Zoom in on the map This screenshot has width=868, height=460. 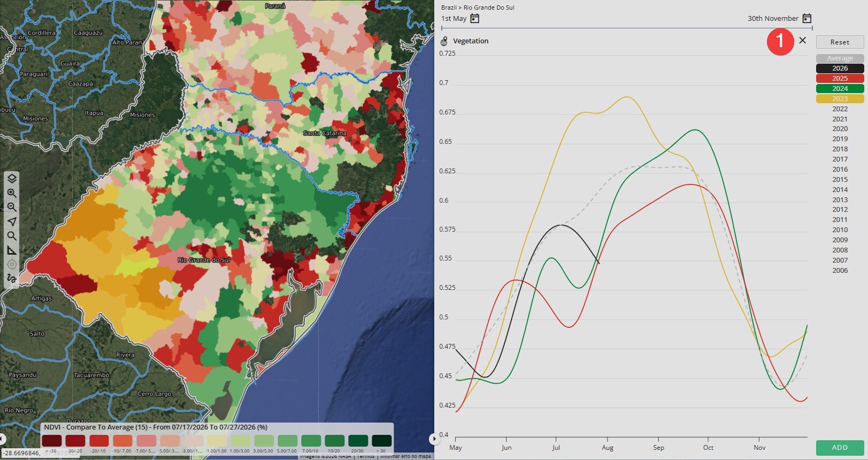[x=12, y=193]
